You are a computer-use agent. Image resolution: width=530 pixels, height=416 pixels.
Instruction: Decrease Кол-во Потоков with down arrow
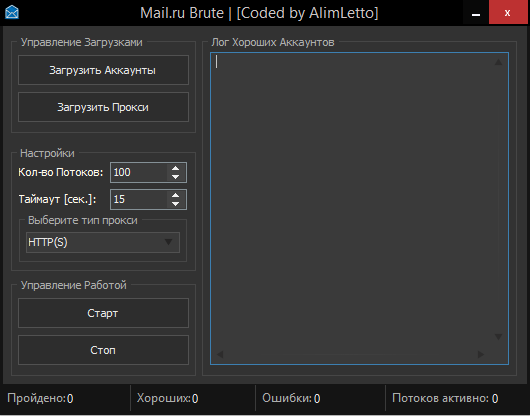175,177
